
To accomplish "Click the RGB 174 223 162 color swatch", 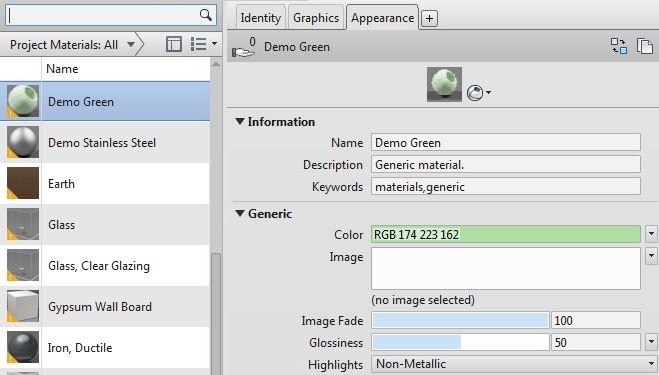I will [x=506, y=234].
